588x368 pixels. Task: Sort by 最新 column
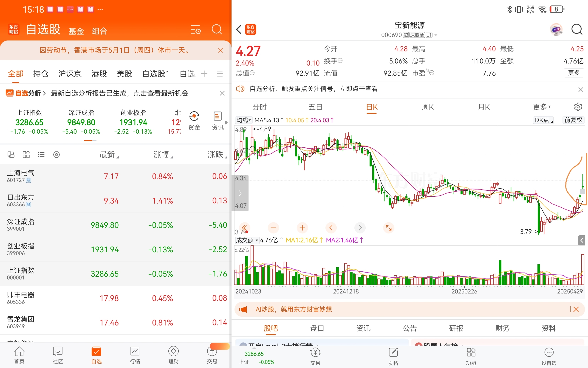pyautogui.click(x=109, y=155)
